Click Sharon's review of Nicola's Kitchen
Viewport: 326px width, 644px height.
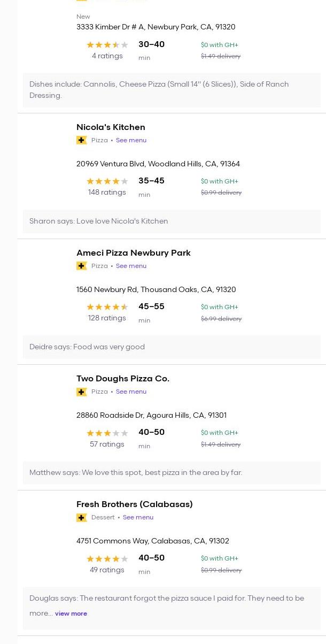98,221
